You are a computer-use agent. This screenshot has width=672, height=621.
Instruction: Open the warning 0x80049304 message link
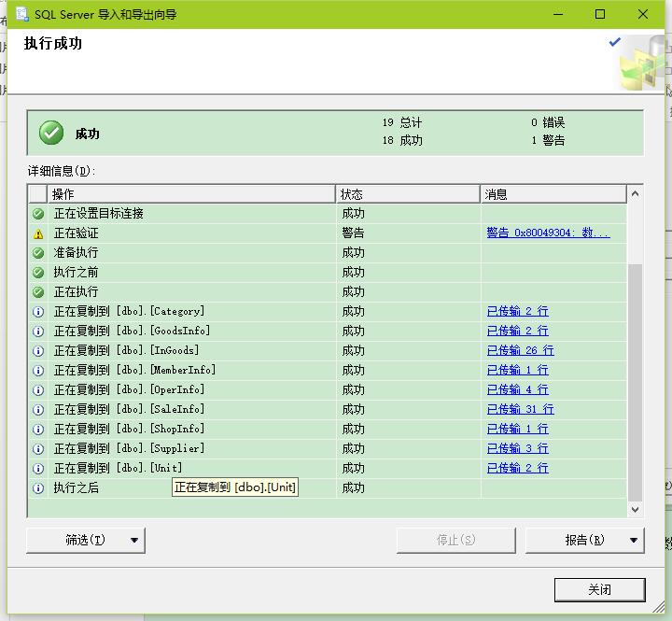coord(548,233)
